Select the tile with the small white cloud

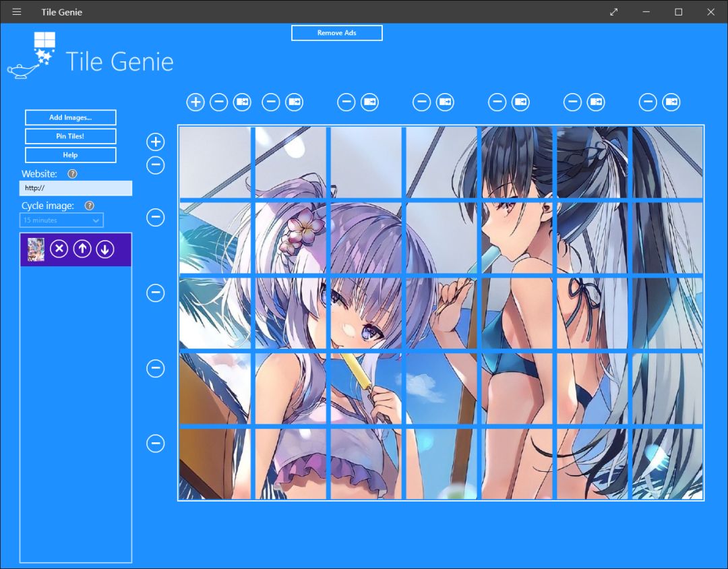point(441,388)
